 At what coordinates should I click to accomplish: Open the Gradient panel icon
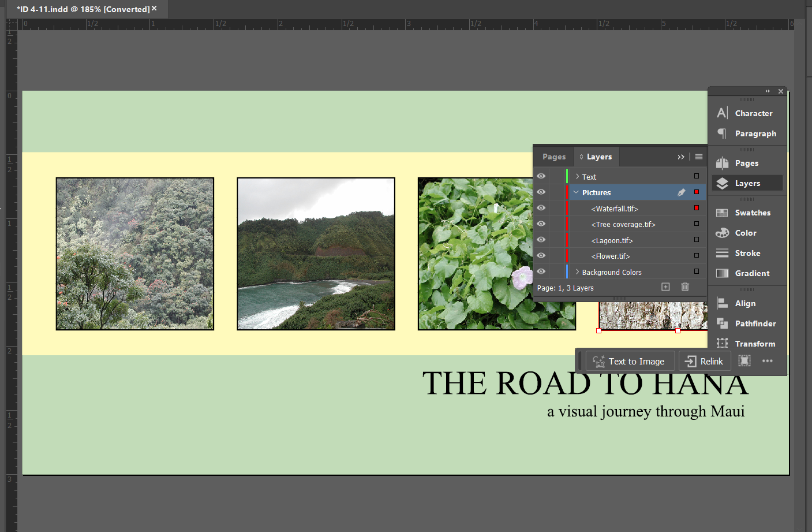click(x=722, y=273)
